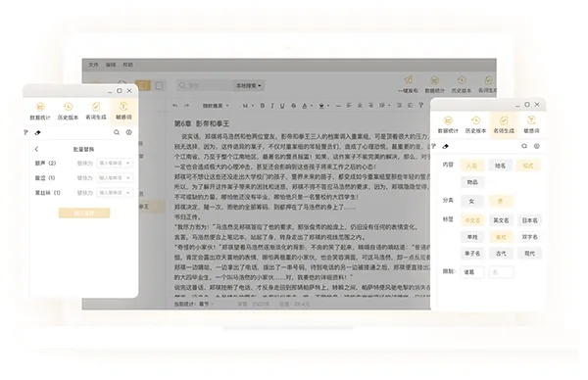Toggle underline formatting in the editor
588x380 pixels.
tap(282, 106)
